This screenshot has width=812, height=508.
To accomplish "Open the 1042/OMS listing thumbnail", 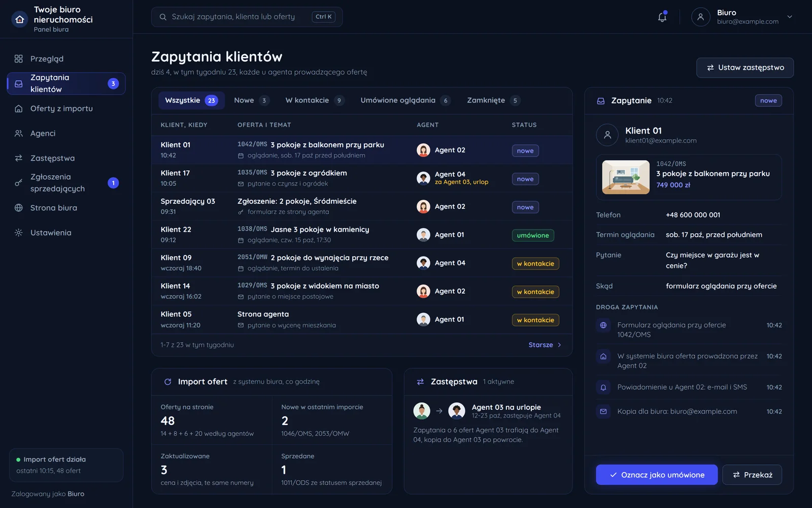I will [626, 177].
